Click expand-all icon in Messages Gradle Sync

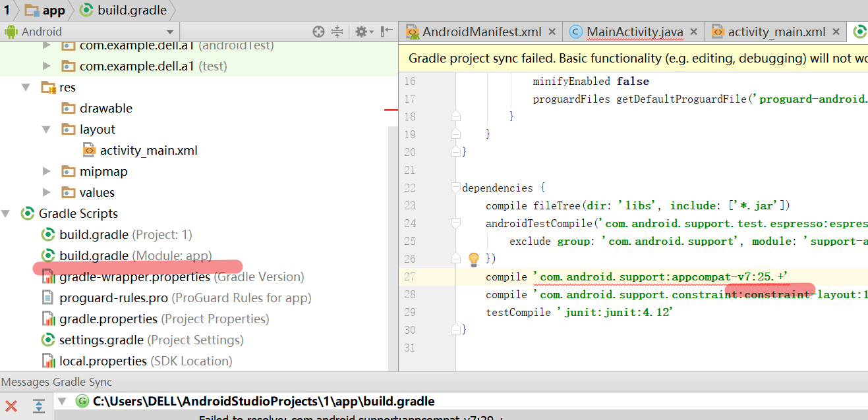coord(39,406)
